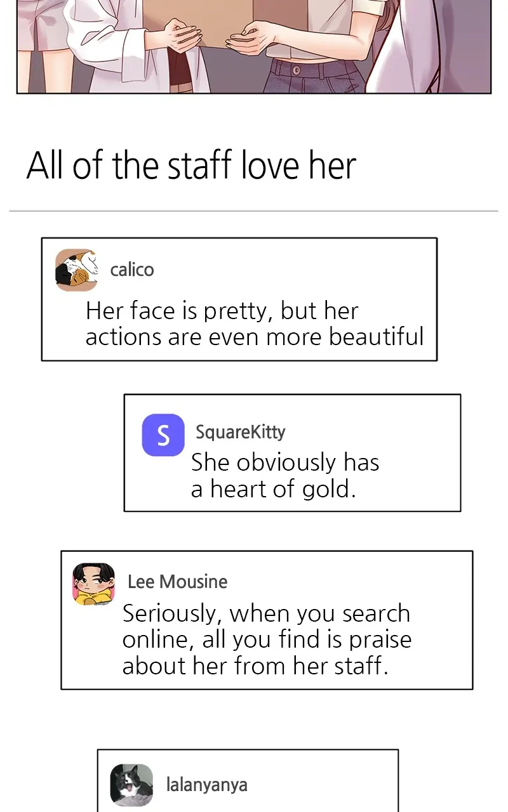Click calico's cat profile avatar

[76, 270]
